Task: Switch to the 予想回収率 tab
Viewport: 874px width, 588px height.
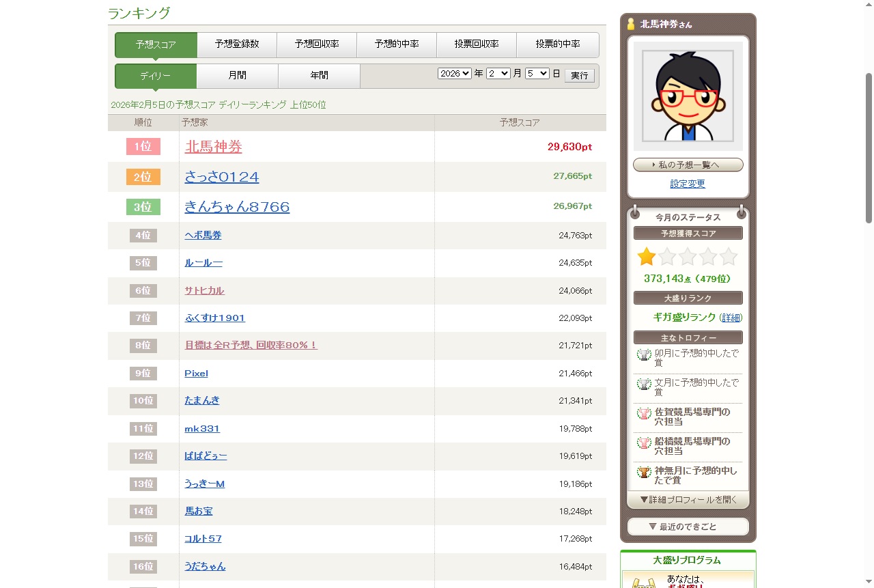Action: coord(317,44)
